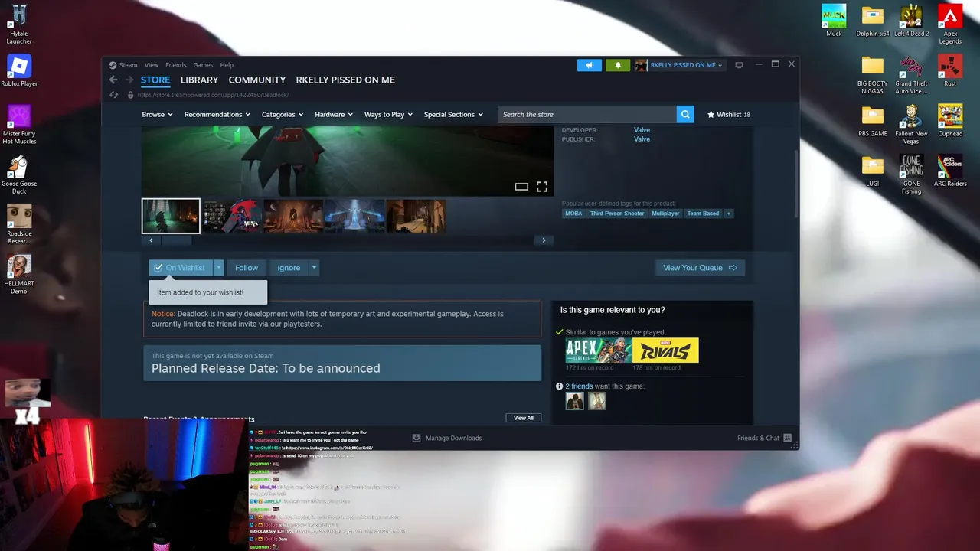980x551 pixels.
Task: Open Steam notifications bell button
Action: tap(618, 65)
